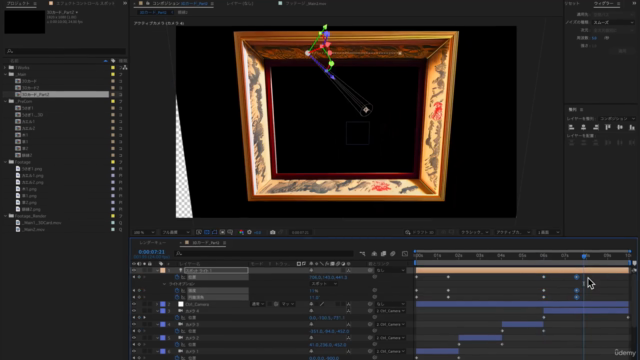Click the Ctrl_Camera layer label color swatch

163,304
